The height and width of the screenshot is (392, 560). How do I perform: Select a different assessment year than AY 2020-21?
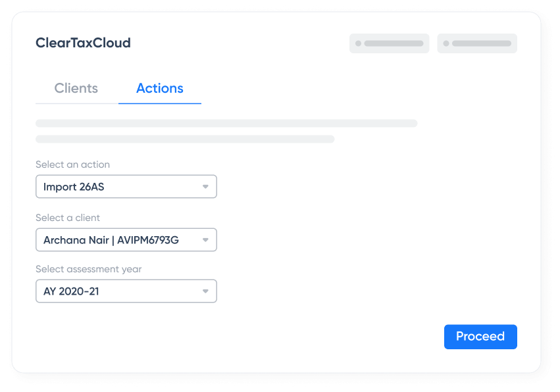[126, 291]
